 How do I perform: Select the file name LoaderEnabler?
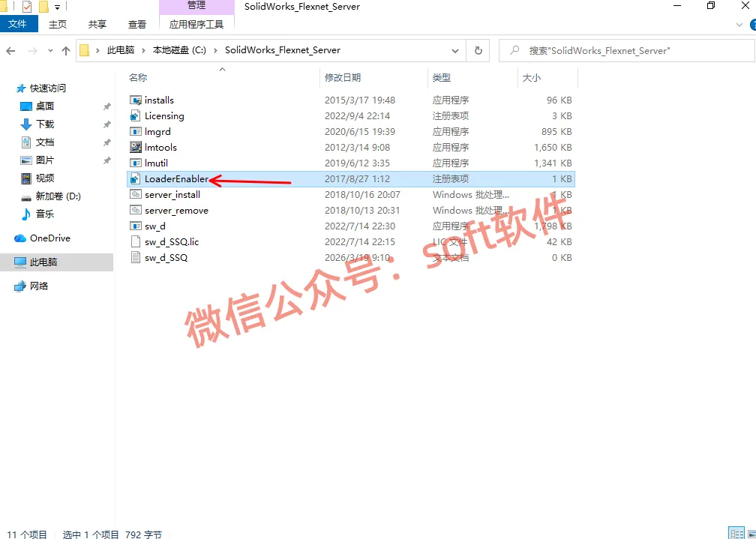click(x=176, y=179)
